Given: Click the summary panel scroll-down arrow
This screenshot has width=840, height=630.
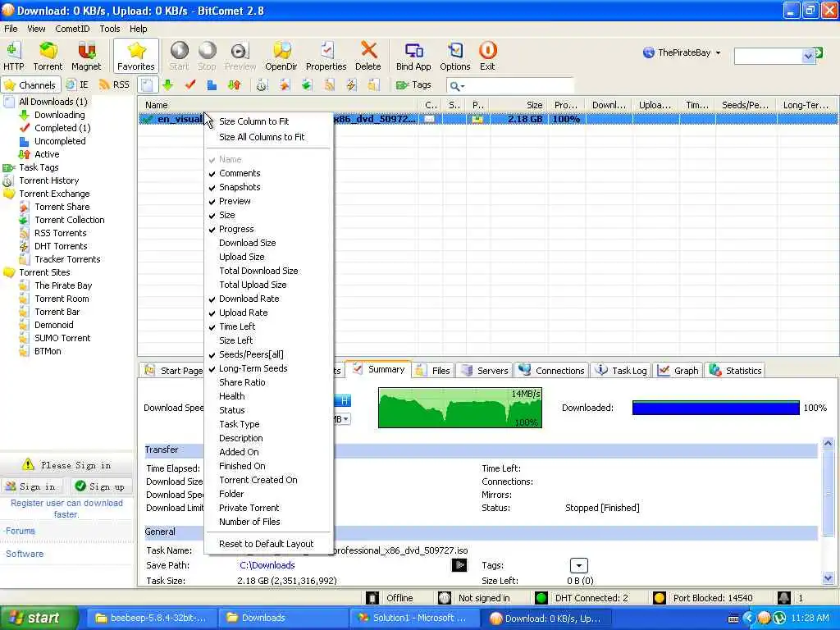Looking at the screenshot, I should (828, 578).
